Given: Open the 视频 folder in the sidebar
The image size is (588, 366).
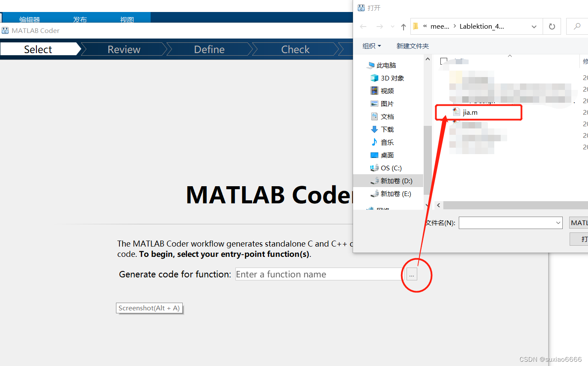Looking at the screenshot, I should point(382,91).
